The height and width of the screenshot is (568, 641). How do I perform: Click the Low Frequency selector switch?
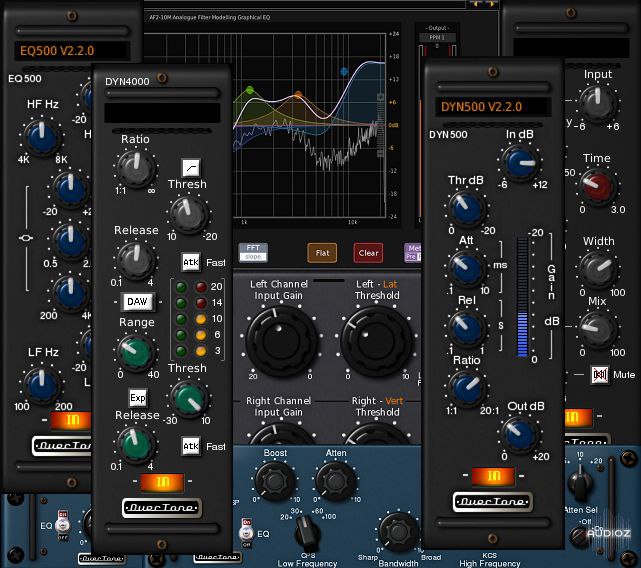pyautogui.click(x=307, y=532)
